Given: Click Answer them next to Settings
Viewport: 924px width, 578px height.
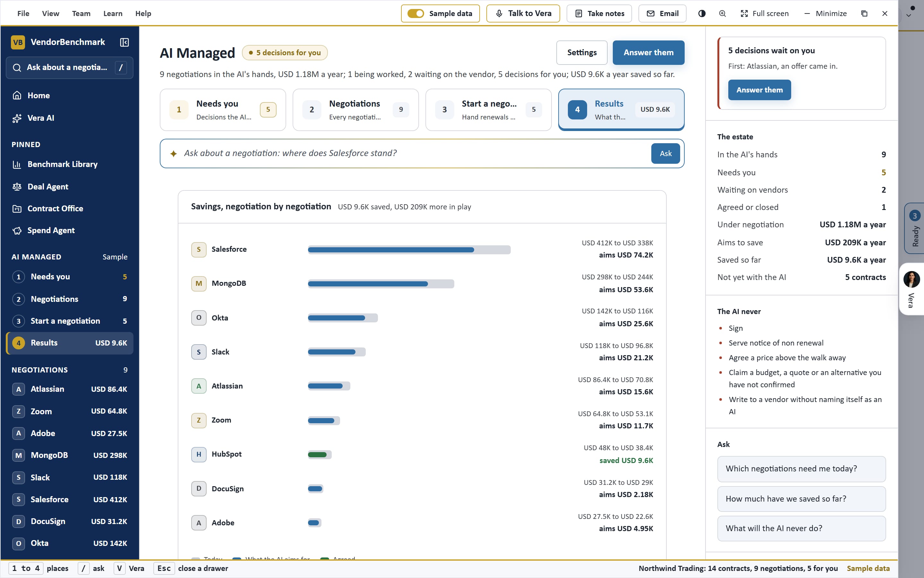Looking at the screenshot, I should [x=648, y=52].
